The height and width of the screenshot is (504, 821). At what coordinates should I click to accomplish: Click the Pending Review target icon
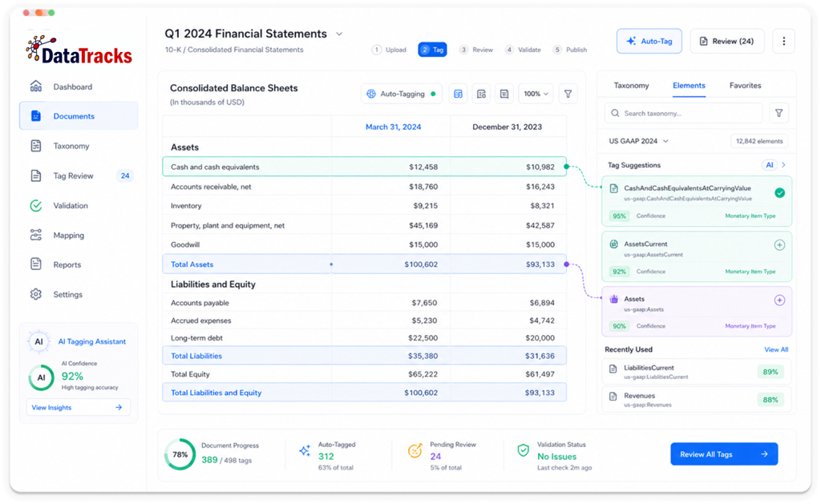[415, 450]
